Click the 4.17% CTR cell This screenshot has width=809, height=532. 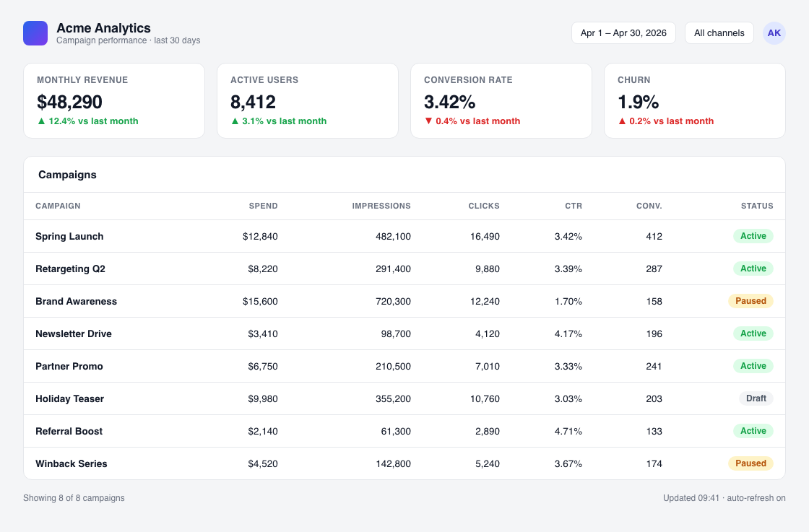pos(568,334)
